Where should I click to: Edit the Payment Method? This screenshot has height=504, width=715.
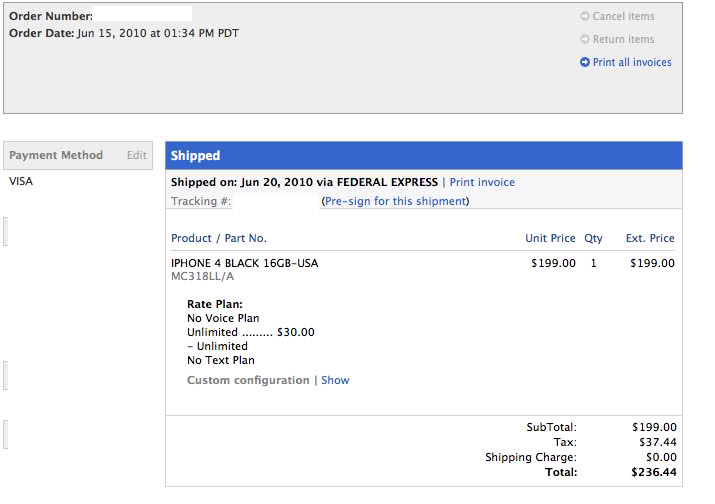[136, 155]
